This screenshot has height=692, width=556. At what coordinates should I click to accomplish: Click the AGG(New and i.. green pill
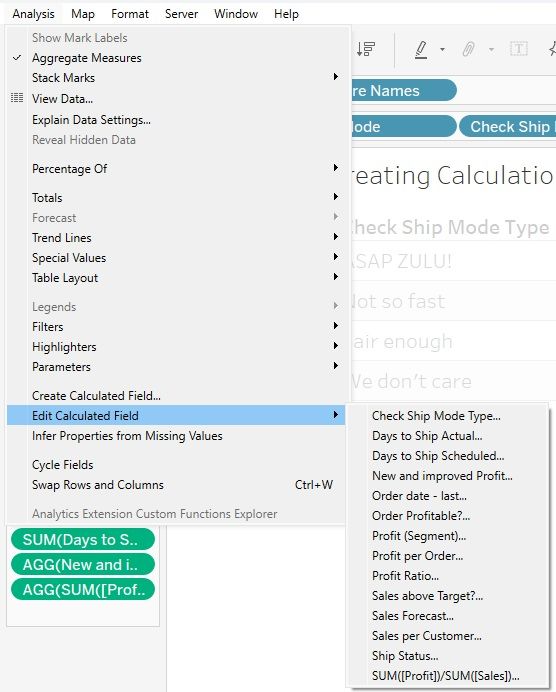click(x=83, y=564)
